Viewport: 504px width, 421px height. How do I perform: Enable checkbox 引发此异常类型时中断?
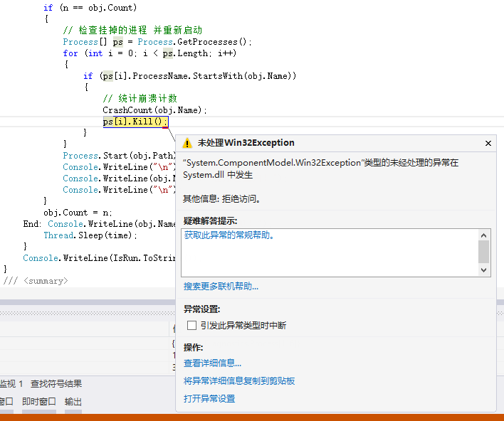pos(191,325)
